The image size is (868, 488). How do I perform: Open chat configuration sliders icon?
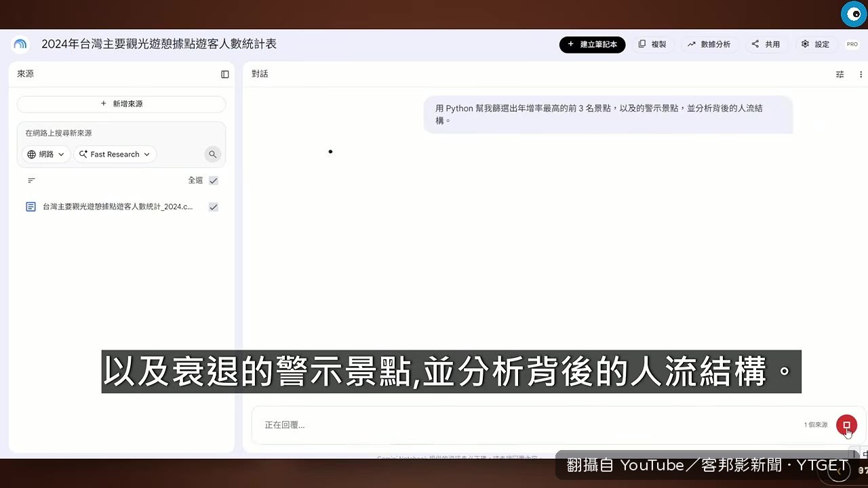coord(840,75)
